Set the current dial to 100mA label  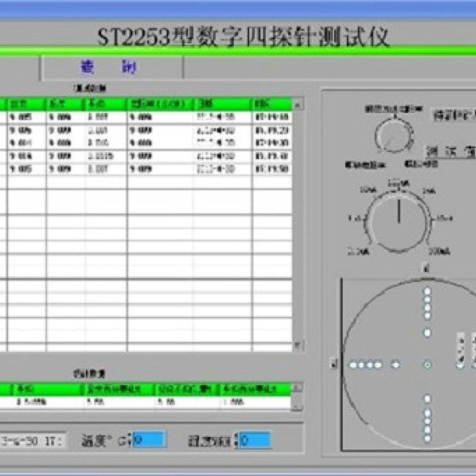click(x=439, y=252)
